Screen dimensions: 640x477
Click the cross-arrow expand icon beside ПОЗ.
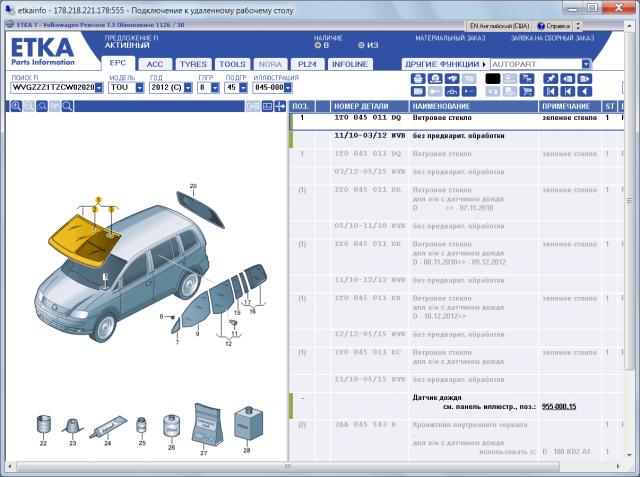(280, 106)
